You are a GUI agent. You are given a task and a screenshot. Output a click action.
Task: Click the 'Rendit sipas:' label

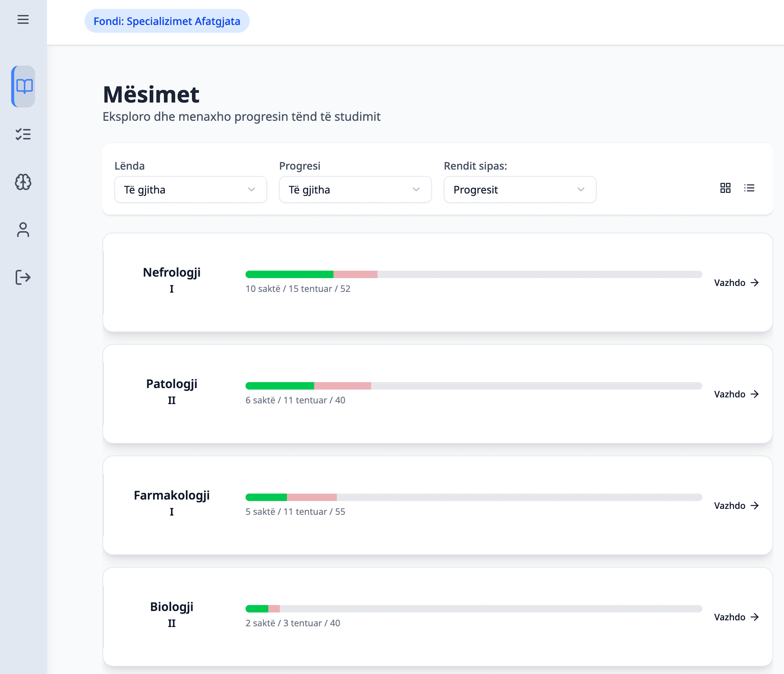click(x=475, y=166)
